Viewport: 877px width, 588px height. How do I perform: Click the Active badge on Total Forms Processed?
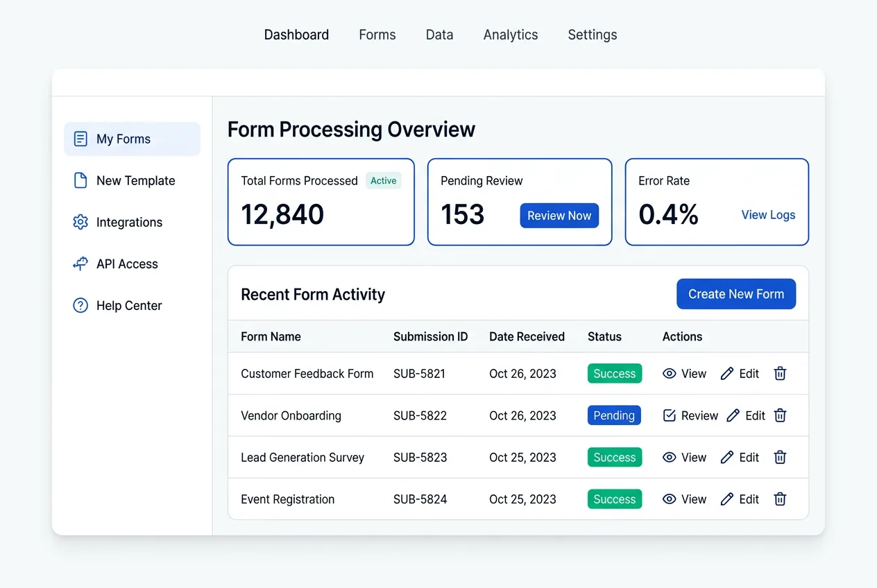pyautogui.click(x=383, y=180)
